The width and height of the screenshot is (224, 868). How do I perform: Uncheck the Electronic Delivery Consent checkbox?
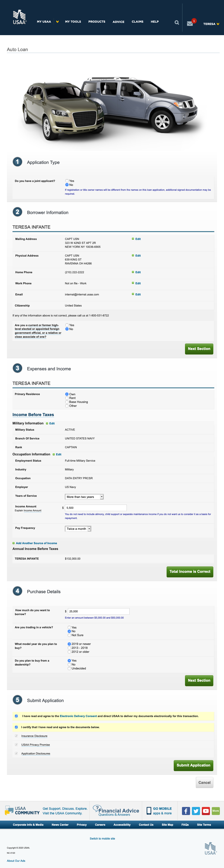(16, 716)
